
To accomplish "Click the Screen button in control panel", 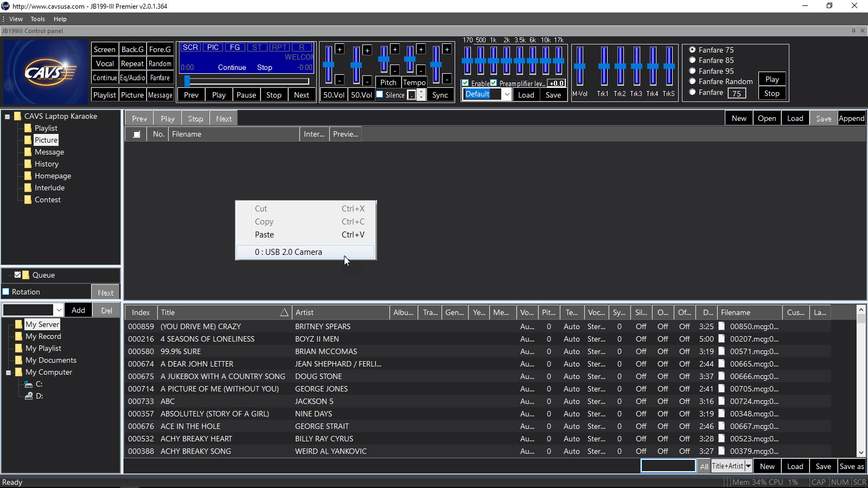I will (x=105, y=49).
